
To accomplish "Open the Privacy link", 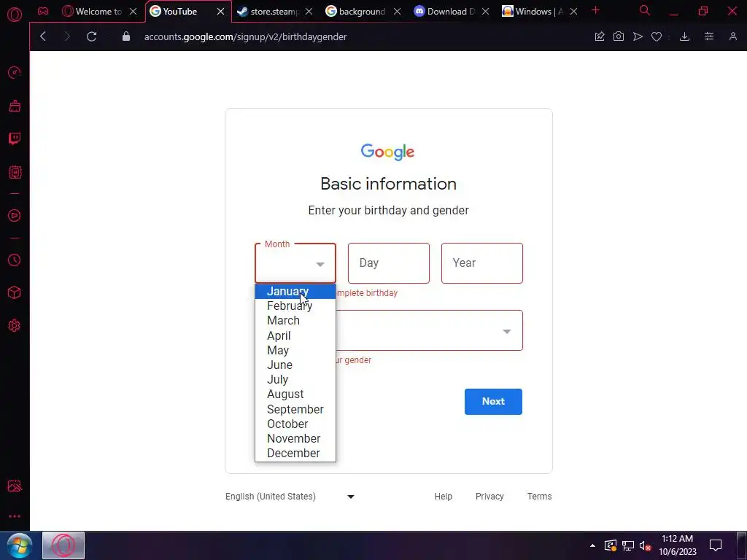I will tap(489, 496).
